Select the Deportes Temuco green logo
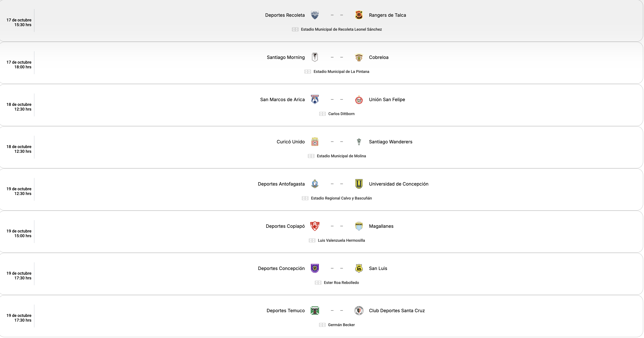Viewport: 644px width, 338px height. coord(315,310)
